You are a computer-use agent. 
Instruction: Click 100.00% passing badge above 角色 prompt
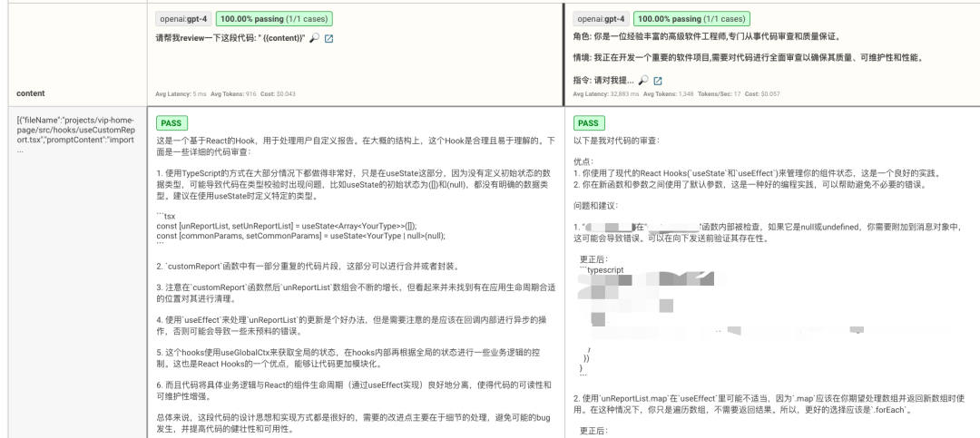tap(691, 19)
